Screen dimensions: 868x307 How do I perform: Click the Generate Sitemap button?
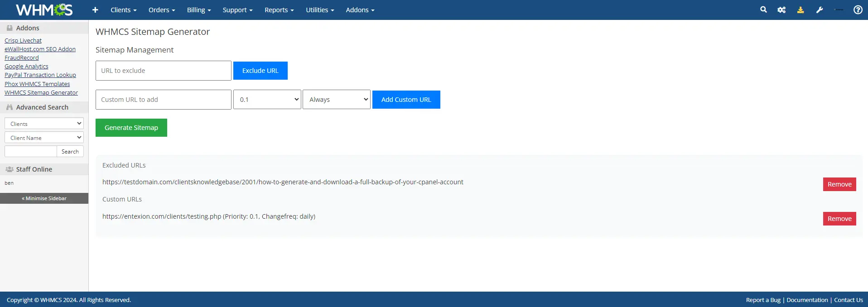pos(131,128)
